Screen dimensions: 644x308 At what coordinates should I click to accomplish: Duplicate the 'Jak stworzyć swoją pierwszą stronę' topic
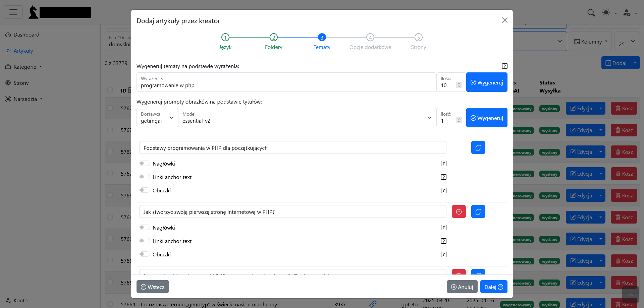478,211
